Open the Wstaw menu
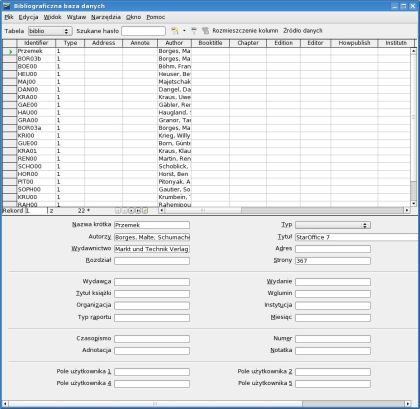Screen dimensions: 420x409 (x=76, y=17)
